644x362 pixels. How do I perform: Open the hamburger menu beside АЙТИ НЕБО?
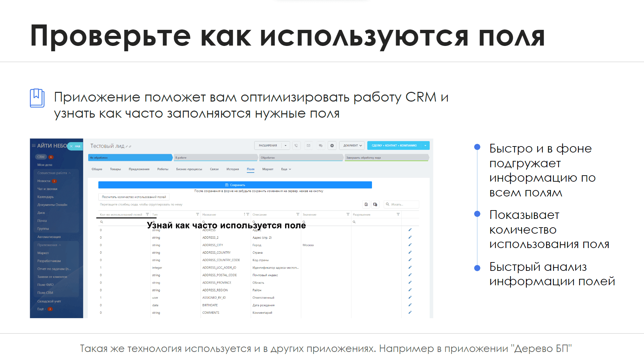tap(34, 146)
